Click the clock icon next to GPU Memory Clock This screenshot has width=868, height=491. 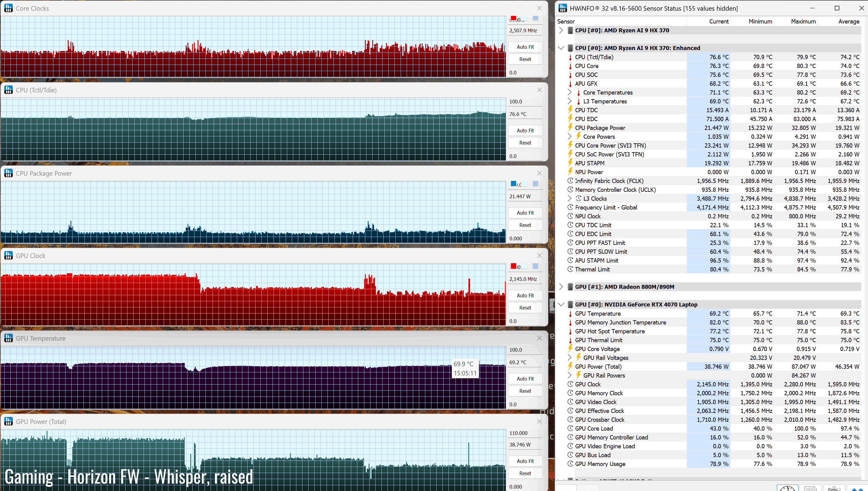pos(570,393)
